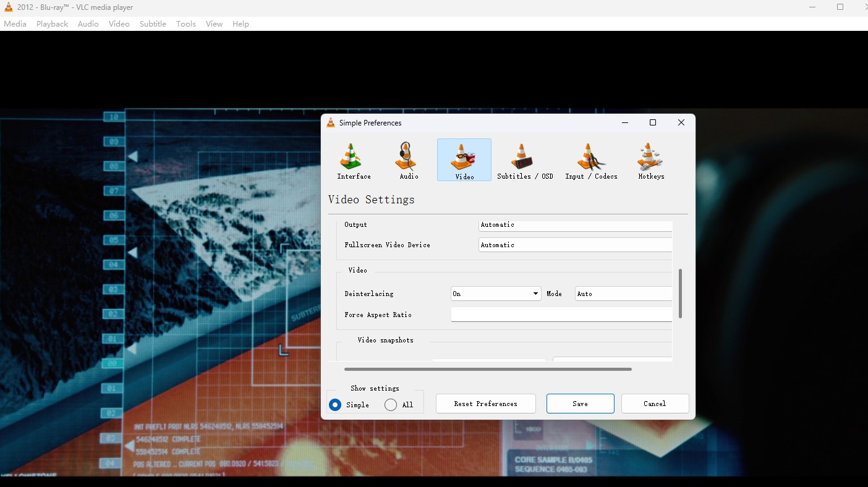Open the Subtitle menu
Screen dimensions: 868x487
152,23
